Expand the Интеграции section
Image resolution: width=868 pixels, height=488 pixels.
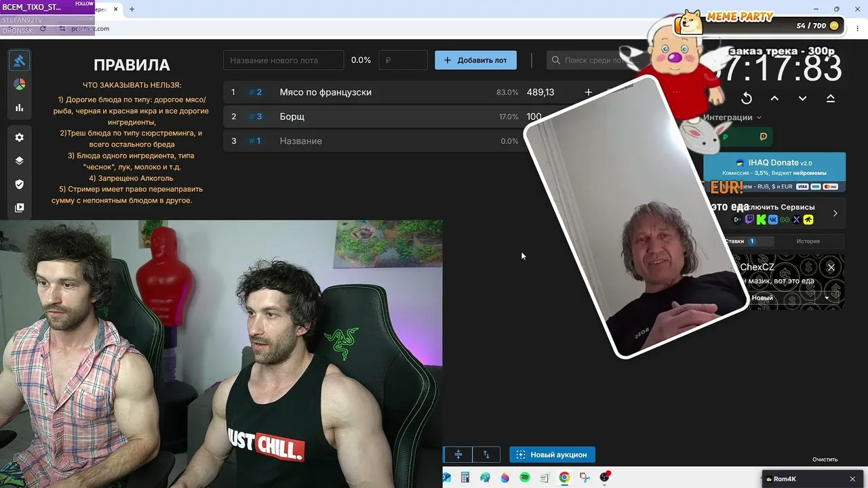pyautogui.click(x=732, y=117)
